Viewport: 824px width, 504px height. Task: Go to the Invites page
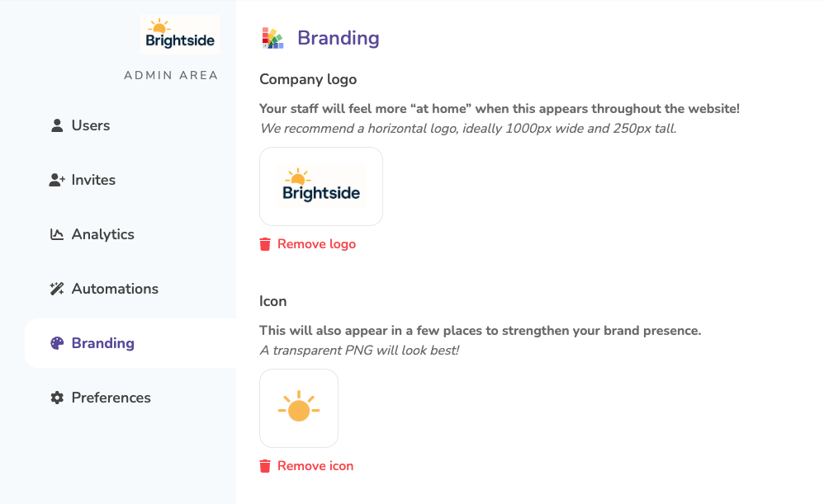click(x=93, y=180)
